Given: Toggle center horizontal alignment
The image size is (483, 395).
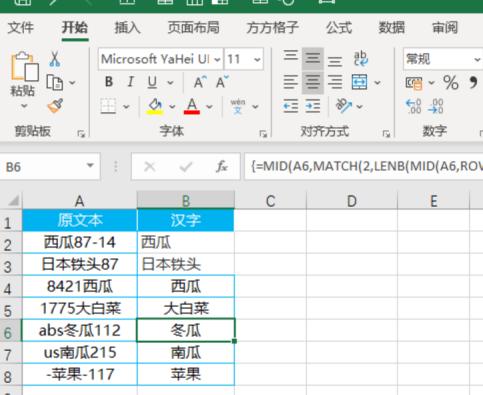Looking at the screenshot, I should (x=312, y=82).
